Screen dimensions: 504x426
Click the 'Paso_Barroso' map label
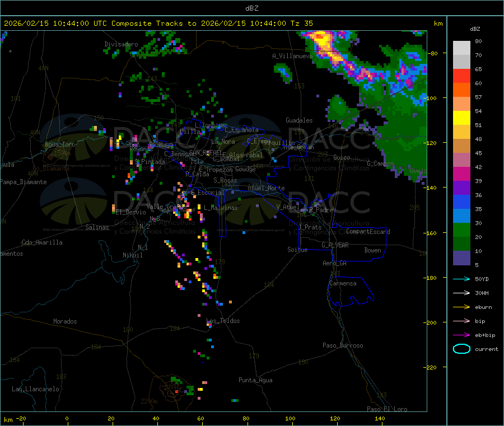(x=343, y=345)
